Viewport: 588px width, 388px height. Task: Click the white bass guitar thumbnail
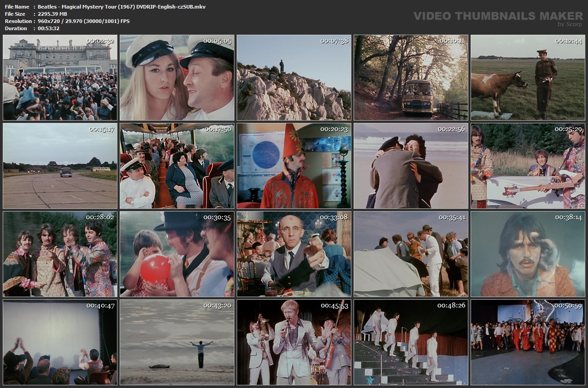click(528, 166)
